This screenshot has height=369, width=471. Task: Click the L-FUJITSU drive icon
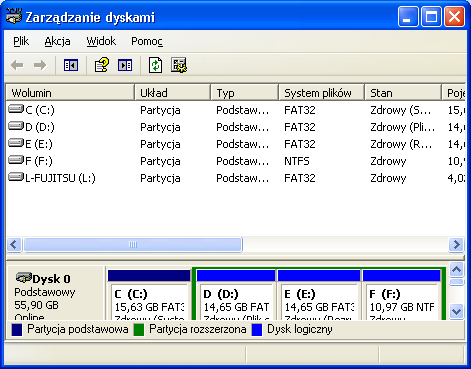point(16,177)
